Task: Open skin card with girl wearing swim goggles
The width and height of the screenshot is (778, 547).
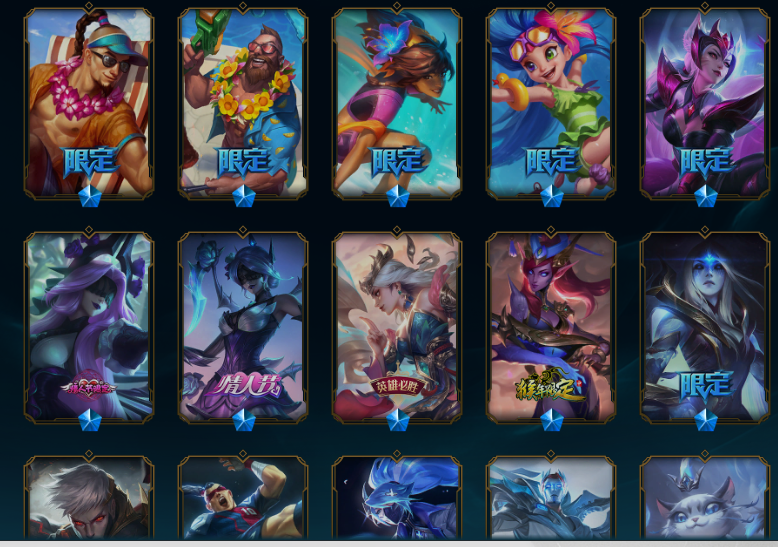Action: pyautogui.click(x=551, y=103)
